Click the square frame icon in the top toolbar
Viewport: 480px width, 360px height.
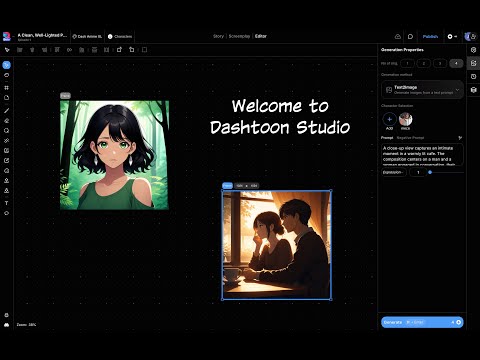(144, 50)
